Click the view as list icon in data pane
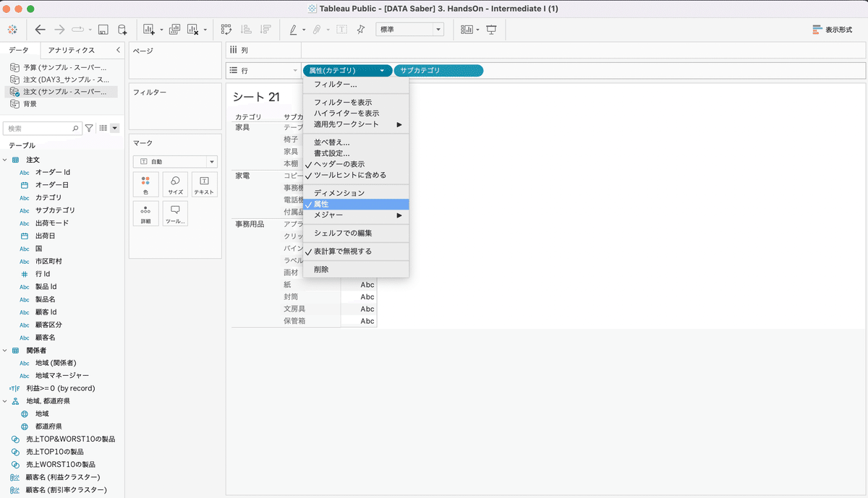The image size is (868, 498). pyautogui.click(x=103, y=128)
